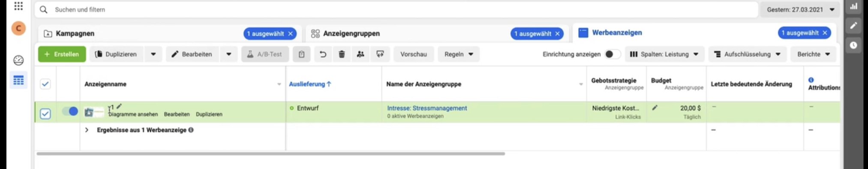Click the trash delete icon in toolbar
The width and height of the screenshot is (868, 169).
pyautogui.click(x=342, y=54)
